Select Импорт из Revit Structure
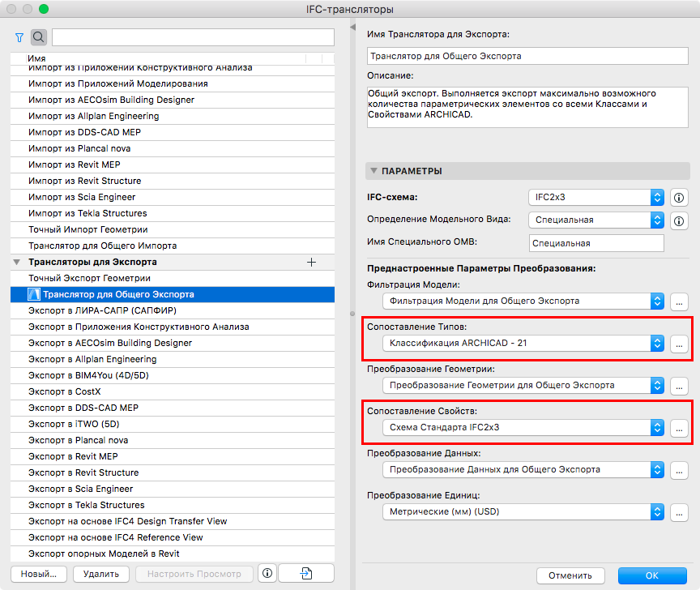Viewport: 700px width, 590px height. [x=173, y=181]
